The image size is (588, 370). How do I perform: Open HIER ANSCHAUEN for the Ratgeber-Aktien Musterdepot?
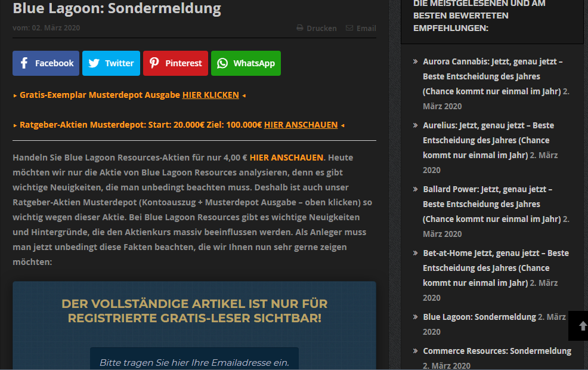(301, 125)
